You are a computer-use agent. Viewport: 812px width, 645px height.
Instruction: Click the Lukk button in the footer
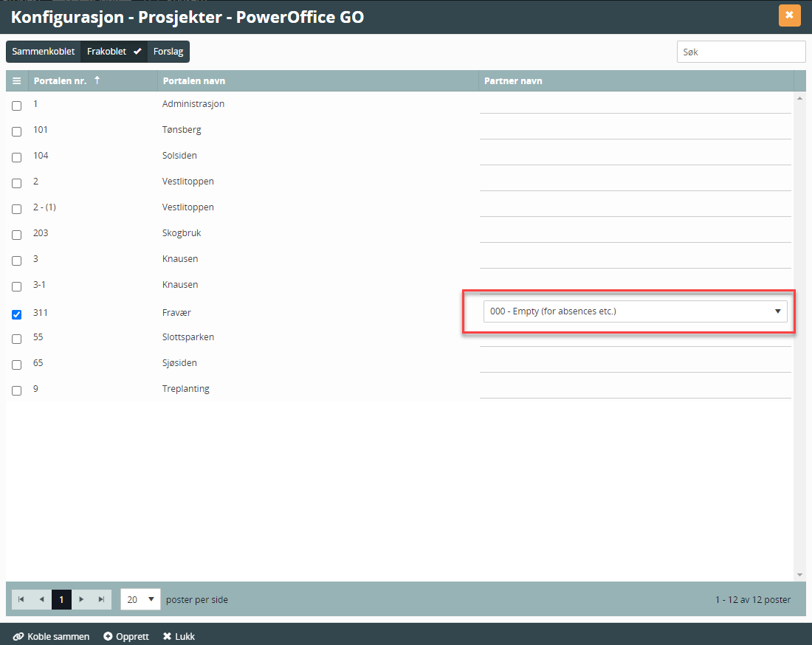point(179,636)
